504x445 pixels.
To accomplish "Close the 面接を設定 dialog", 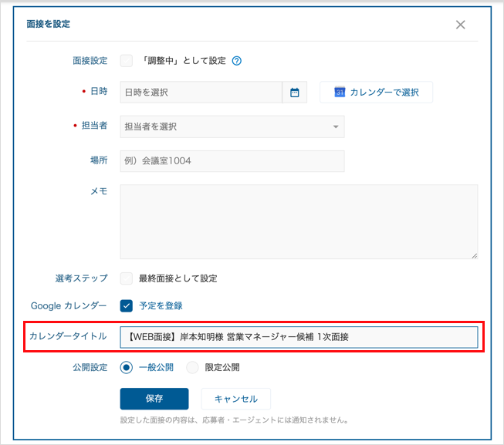I will click(460, 25).
